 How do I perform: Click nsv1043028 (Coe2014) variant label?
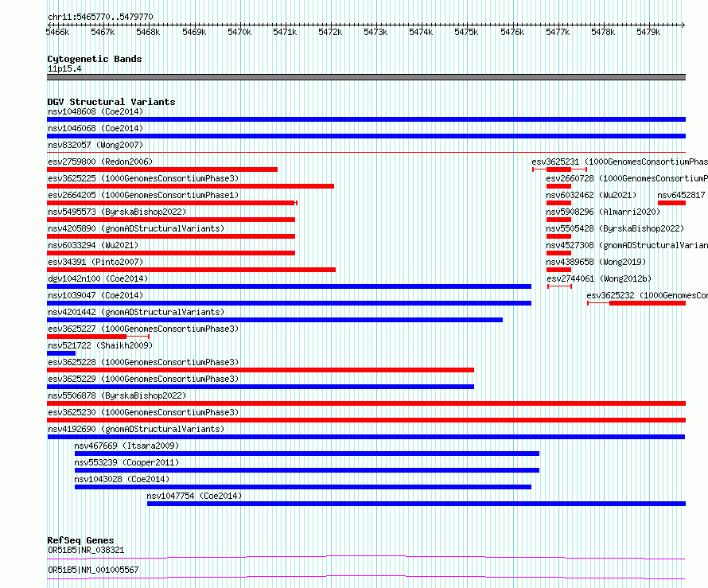point(122,479)
